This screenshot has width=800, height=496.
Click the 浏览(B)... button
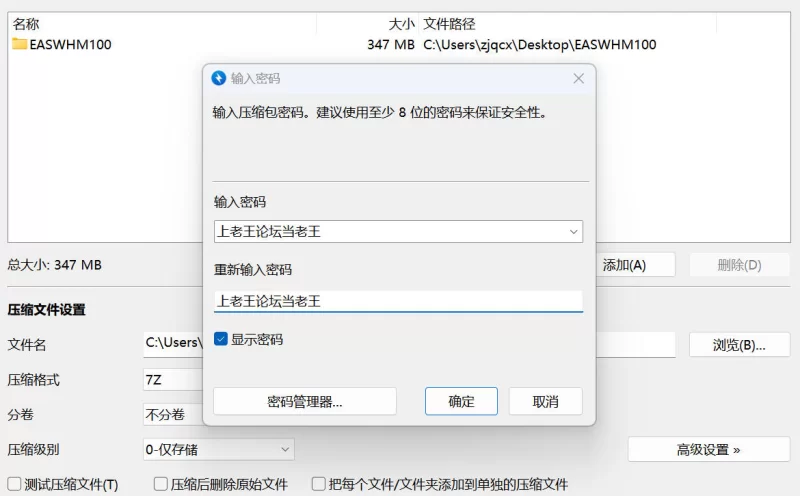coord(739,345)
